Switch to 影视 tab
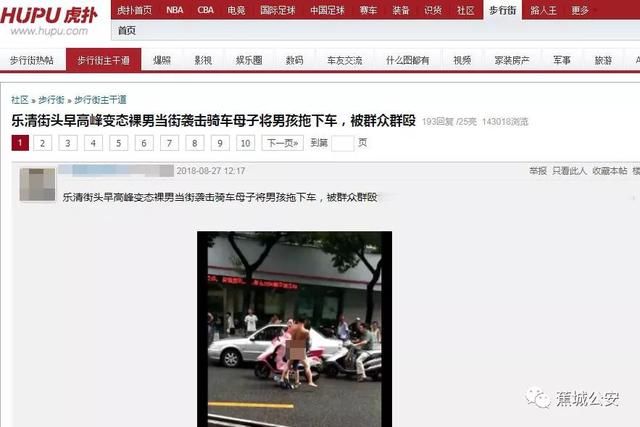640x427 pixels. pos(203,60)
